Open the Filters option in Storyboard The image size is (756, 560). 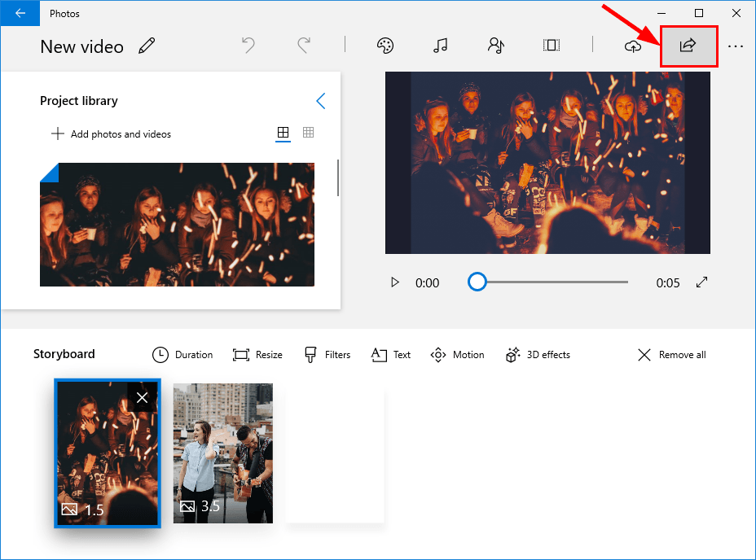(327, 355)
